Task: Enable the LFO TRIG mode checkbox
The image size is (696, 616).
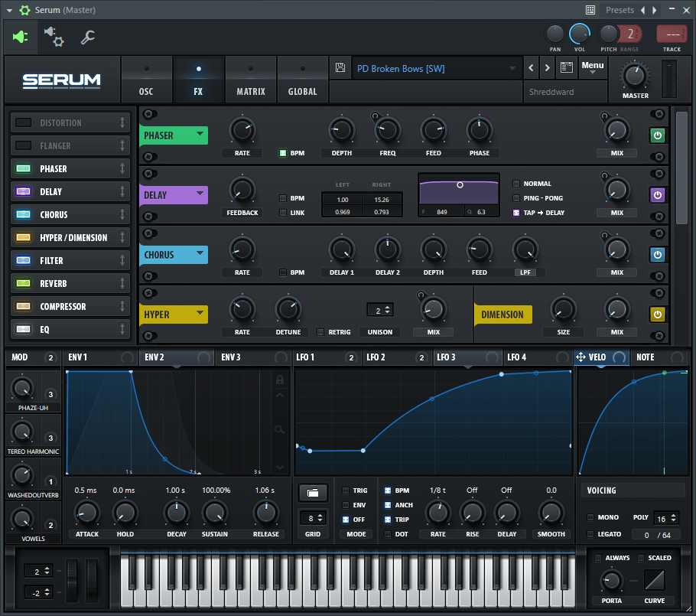Action: point(346,491)
